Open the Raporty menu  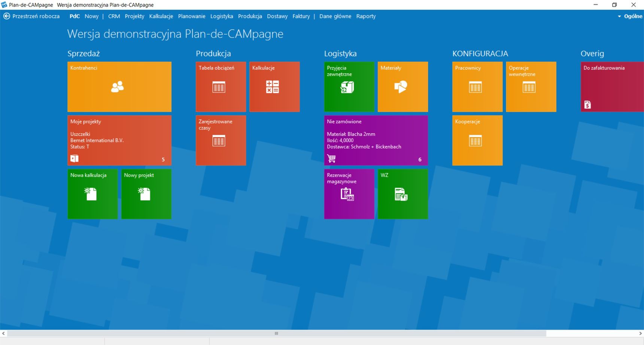click(366, 16)
